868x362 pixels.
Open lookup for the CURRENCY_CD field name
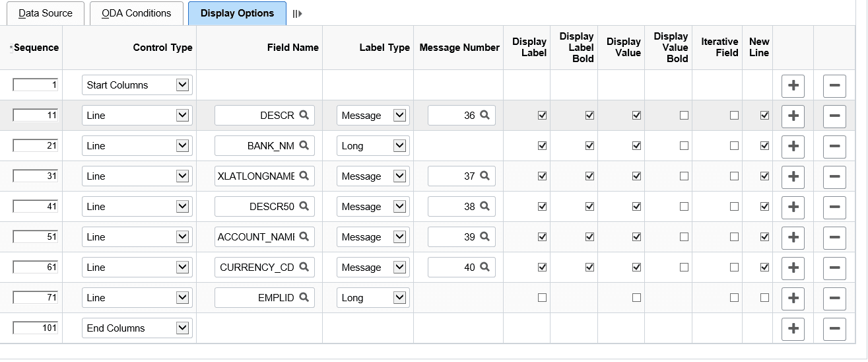click(304, 267)
